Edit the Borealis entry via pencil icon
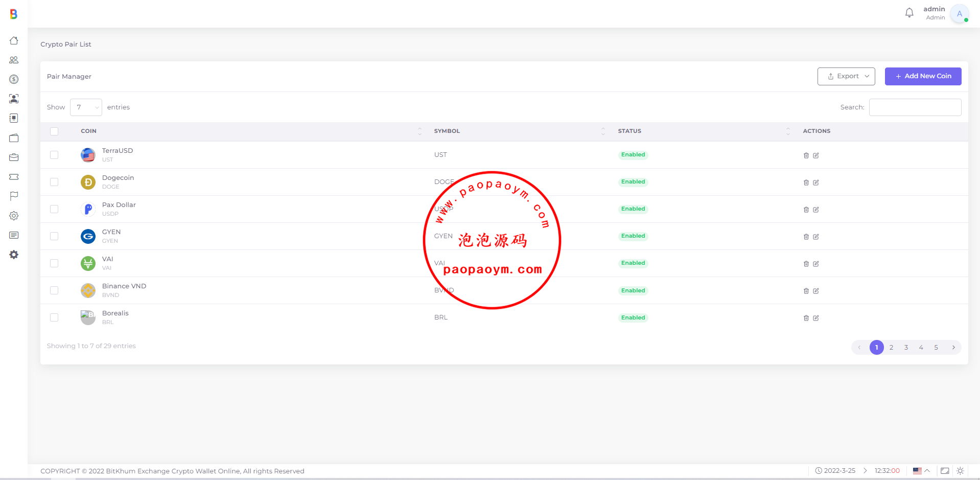 816,318
